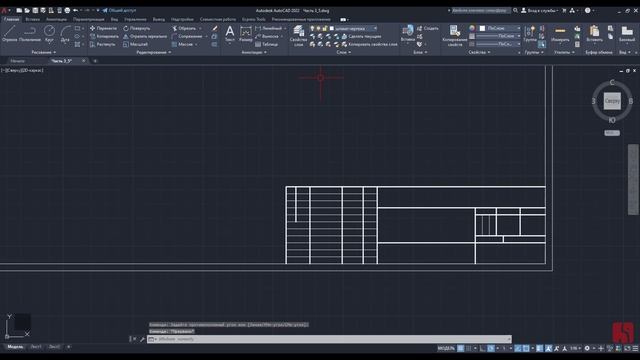This screenshot has height=360, width=640.
Task: Open the Вывод ribbon tab
Action: coord(159,19)
